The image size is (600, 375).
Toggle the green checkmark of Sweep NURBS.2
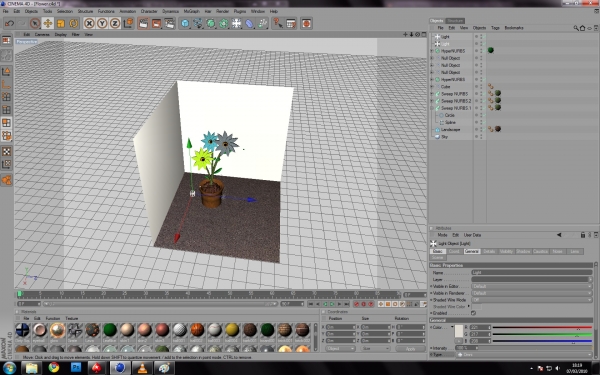pyautogui.click(x=483, y=101)
